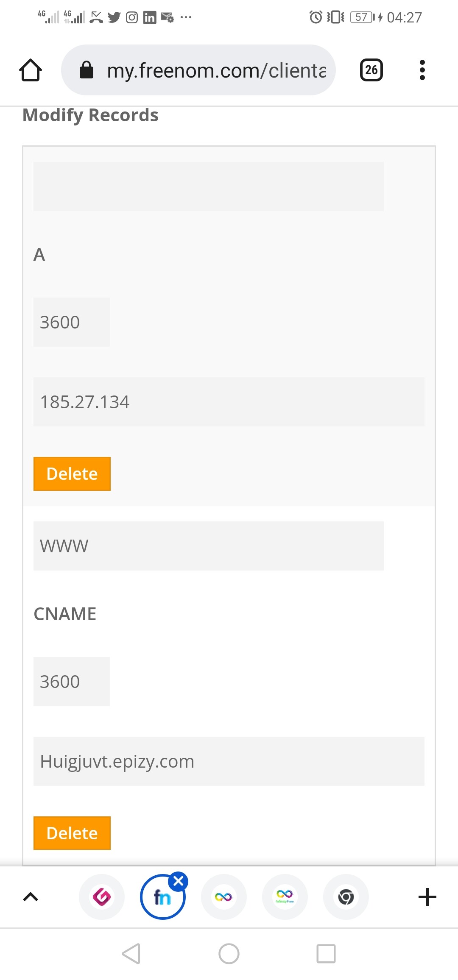The width and height of the screenshot is (458, 980).
Task: Edit the A record TTL field showing 3600
Action: coord(72,322)
